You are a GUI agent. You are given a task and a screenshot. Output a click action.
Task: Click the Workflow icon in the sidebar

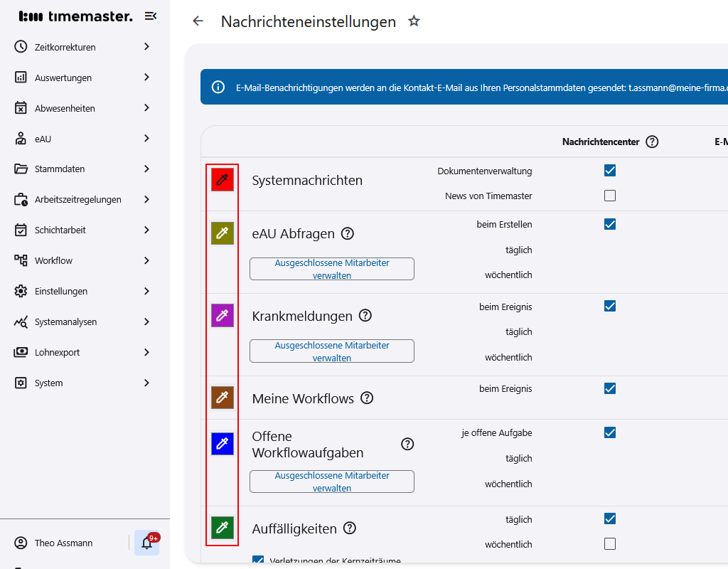point(19,260)
